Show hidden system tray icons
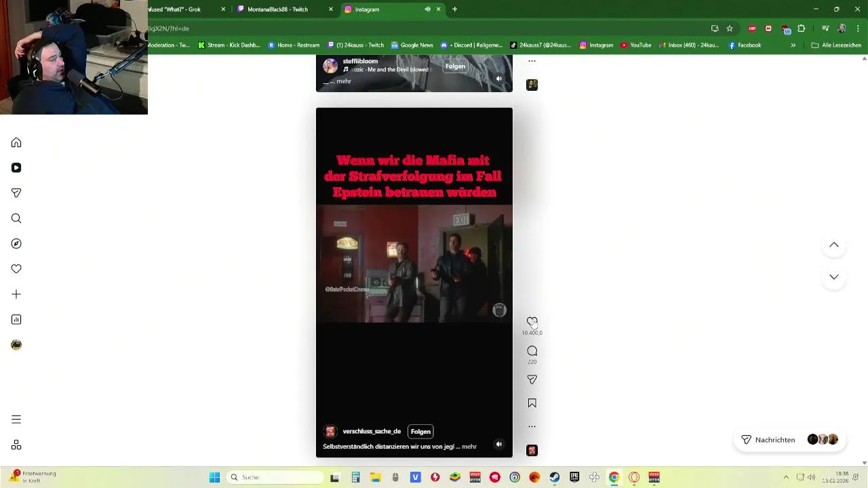 (x=786, y=477)
